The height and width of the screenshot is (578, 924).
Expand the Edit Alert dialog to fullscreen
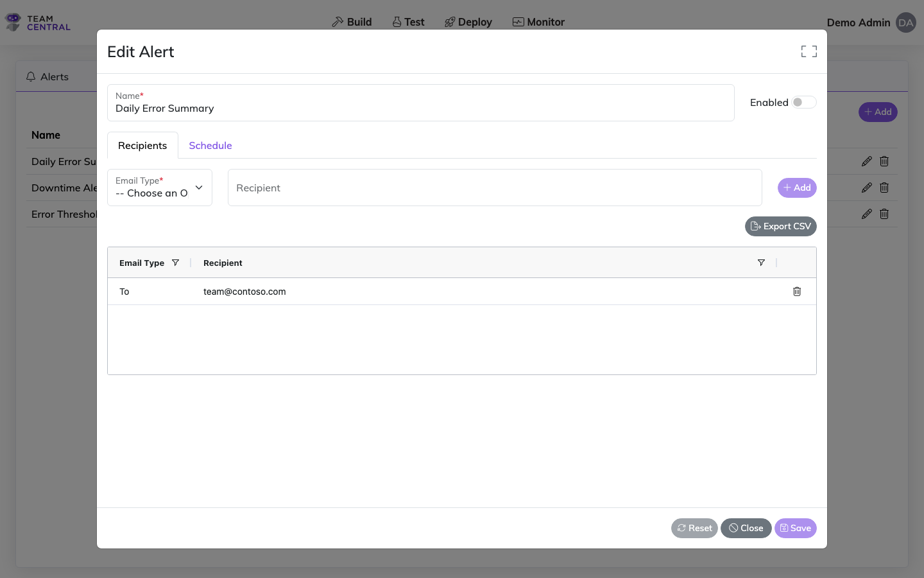point(809,51)
